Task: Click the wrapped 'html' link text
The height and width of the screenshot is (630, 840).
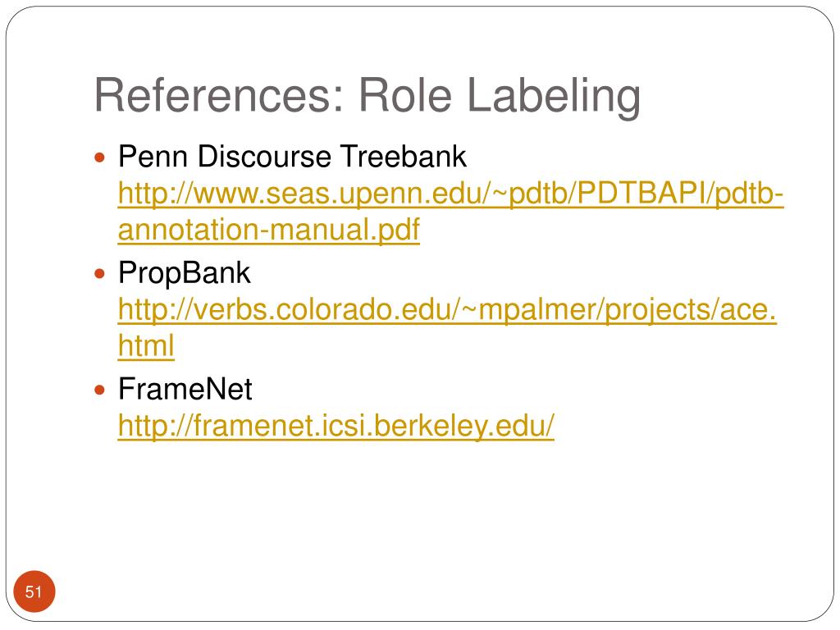Action: (x=146, y=345)
